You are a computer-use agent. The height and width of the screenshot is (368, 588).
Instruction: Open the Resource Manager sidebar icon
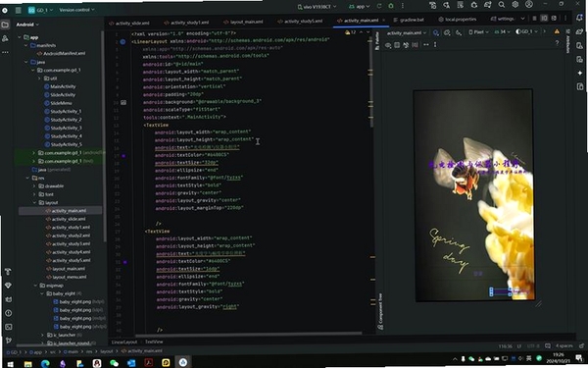[x=5, y=38]
